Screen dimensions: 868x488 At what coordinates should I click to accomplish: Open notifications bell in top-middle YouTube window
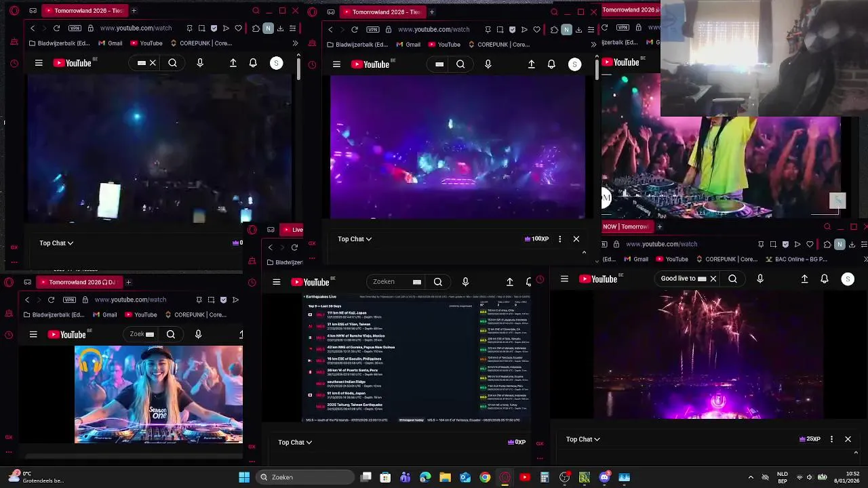coord(551,64)
